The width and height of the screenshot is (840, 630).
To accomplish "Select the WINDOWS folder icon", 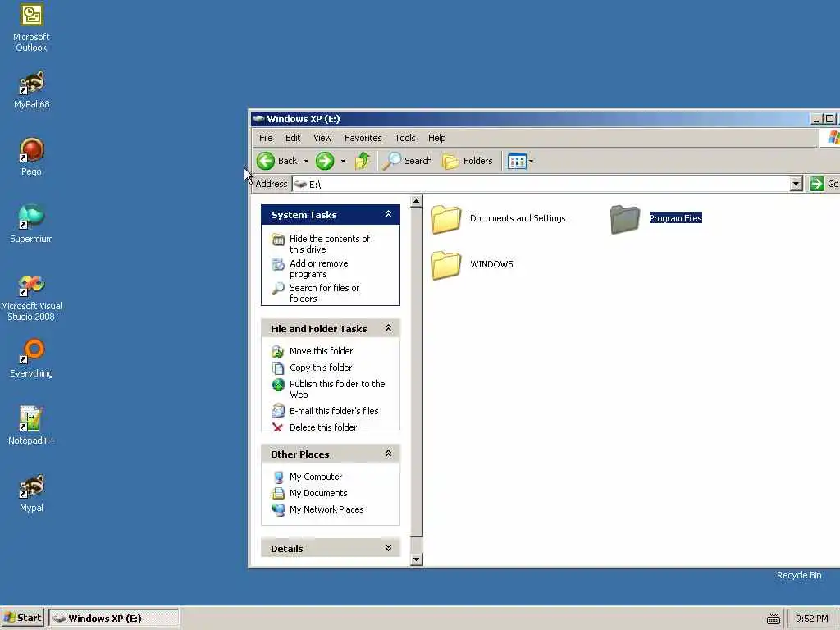I will click(x=445, y=265).
